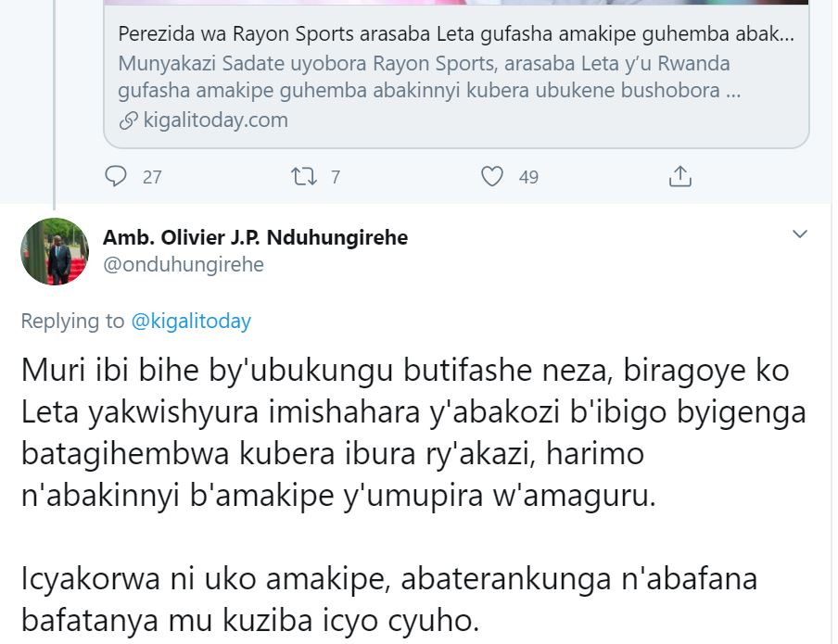This screenshot has width=838, height=644.
Task: Click the reply speech bubble icon
Action: (116, 176)
